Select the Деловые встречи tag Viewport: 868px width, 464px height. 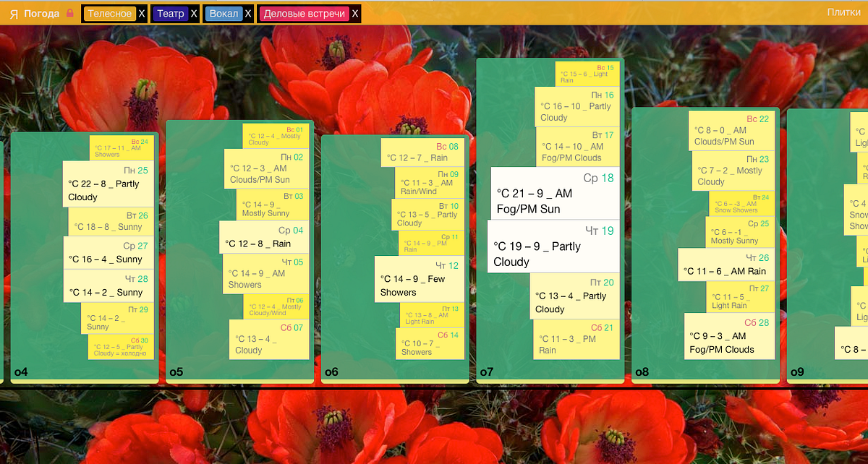[304, 13]
